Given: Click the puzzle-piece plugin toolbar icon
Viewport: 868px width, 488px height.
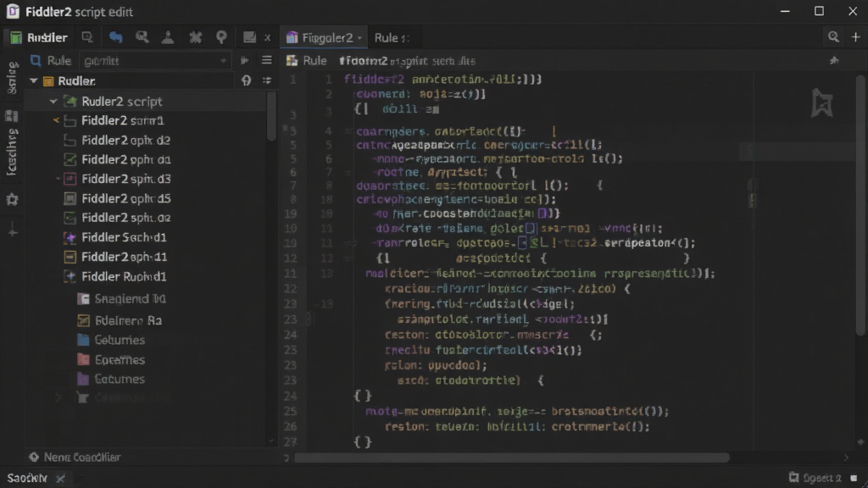Looking at the screenshot, I should [196, 37].
